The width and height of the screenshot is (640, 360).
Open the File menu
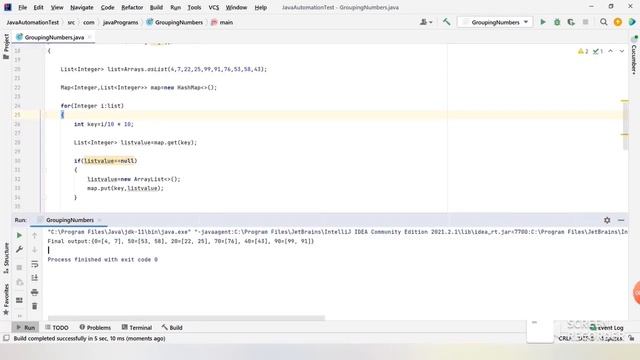point(22,7)
